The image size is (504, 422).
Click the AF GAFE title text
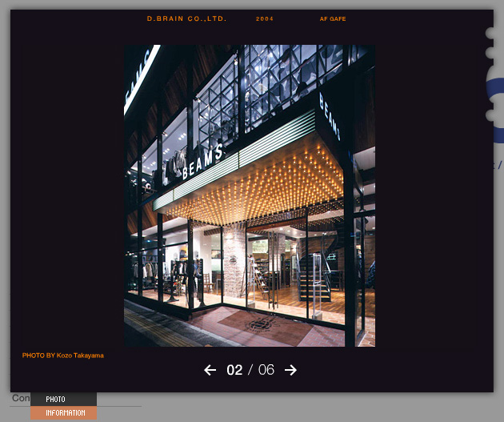click(x=333, y=19)
